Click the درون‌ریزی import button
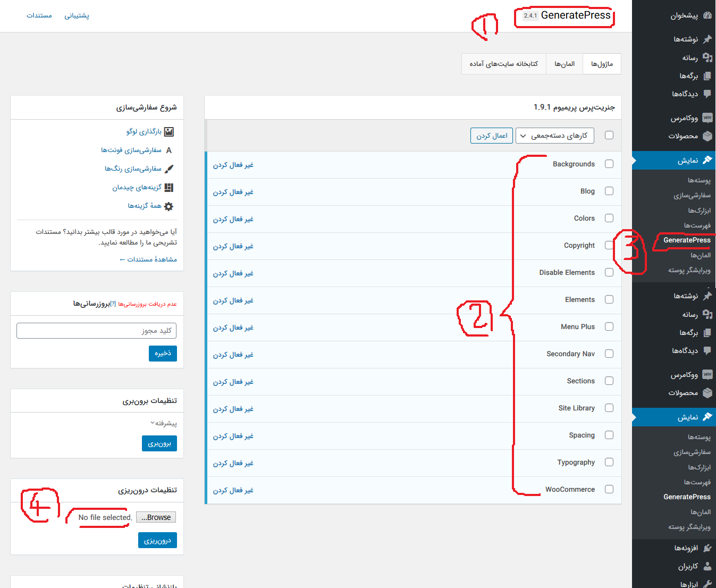The height and width of the screenshot is (588, 716). coord(157,541)
